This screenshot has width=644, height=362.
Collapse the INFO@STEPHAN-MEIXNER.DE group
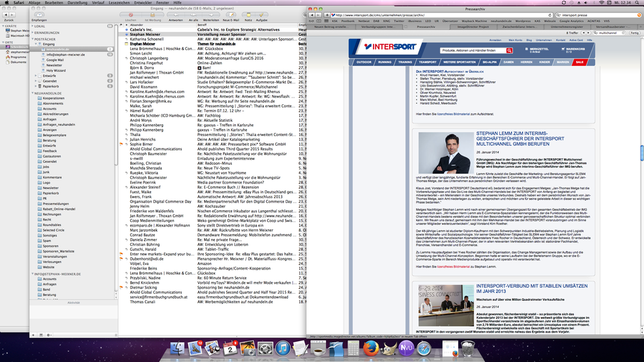[x=33, y=273]
